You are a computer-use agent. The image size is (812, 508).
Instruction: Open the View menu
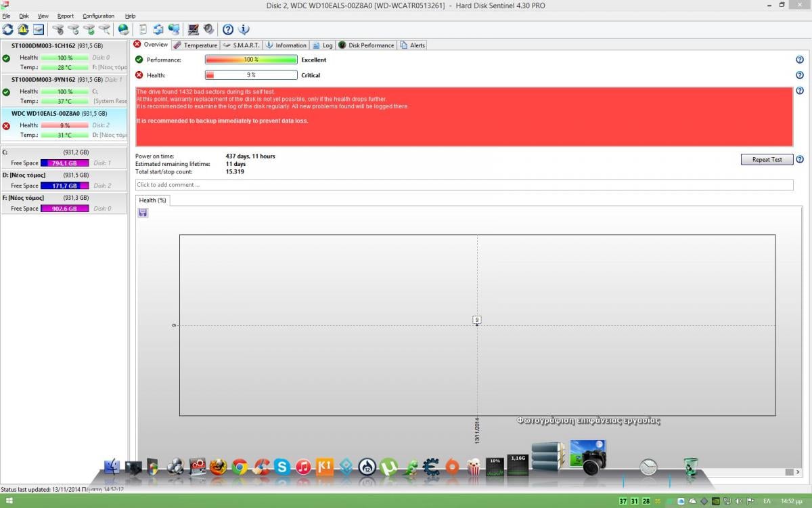click(43, 16)
